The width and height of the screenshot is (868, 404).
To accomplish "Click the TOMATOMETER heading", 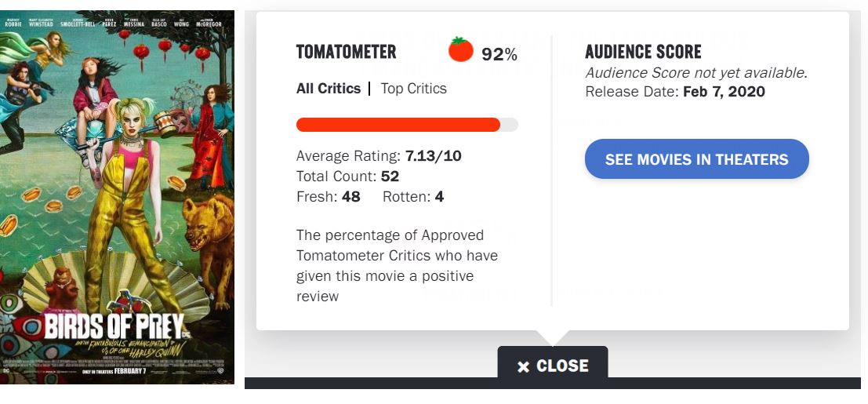I will [346, 53].
